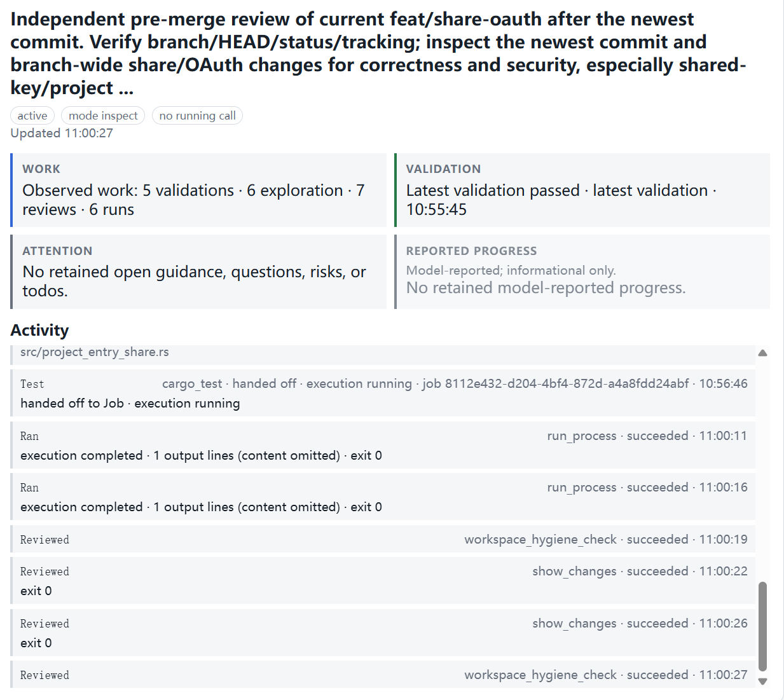This screenshot has height=700, width=784.
Task: Select workspace_hygiene_check entry at 11:00:19
Action: [x=383, y=539]
